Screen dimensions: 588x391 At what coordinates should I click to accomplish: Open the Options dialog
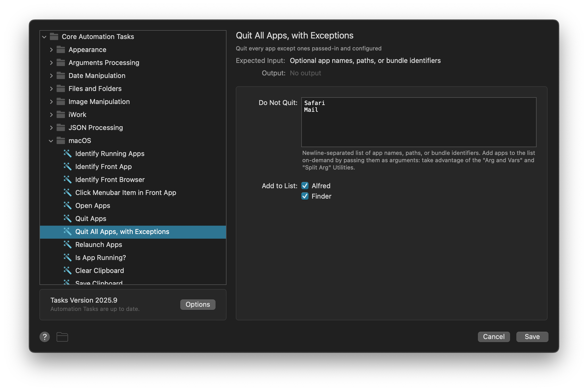pyautogui.click(x=197, y=304)
